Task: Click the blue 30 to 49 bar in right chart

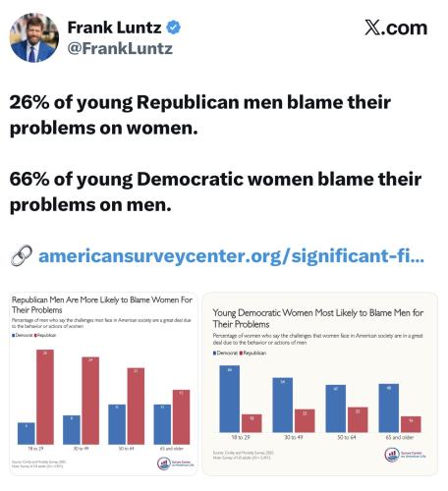Action: pos(283,405)
